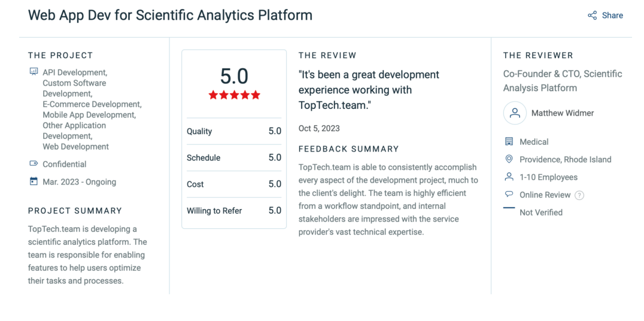Image resolution: width=644 pixels, height=321 pixels.
Task: Click the Quality 5.0 rating row
Action: 234,132
